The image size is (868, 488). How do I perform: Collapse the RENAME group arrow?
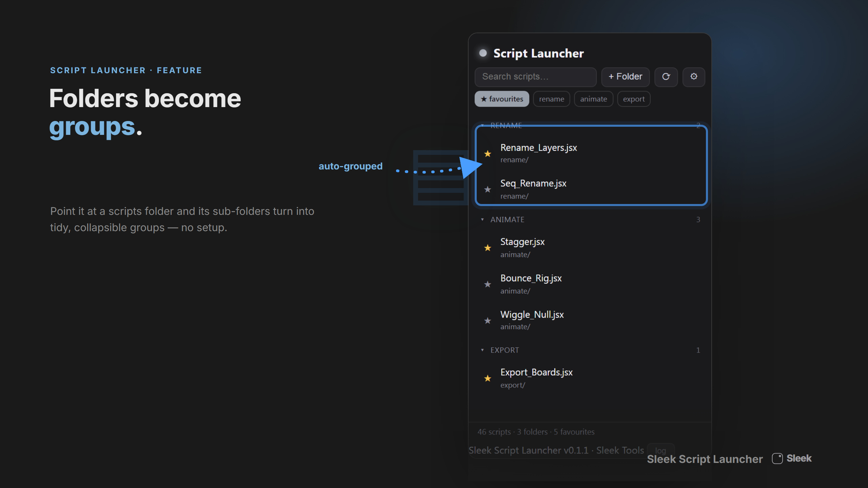click(x=482, y=125)
